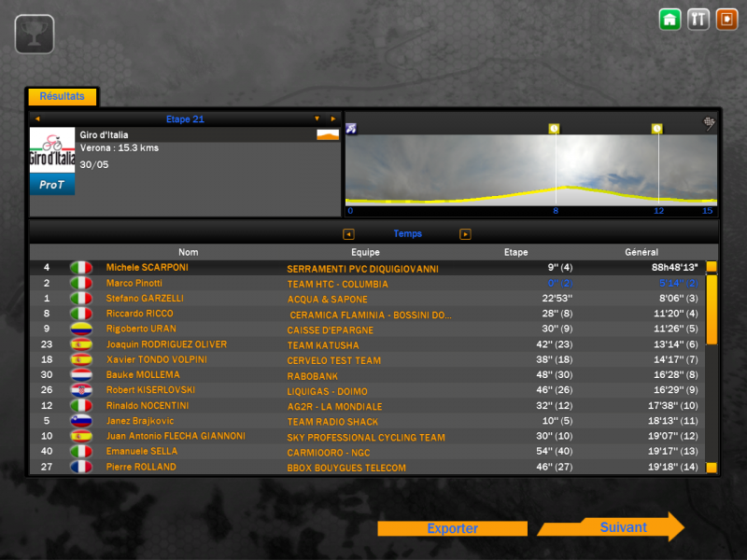
Task: Click the ProT category badge
Action: 52,184
